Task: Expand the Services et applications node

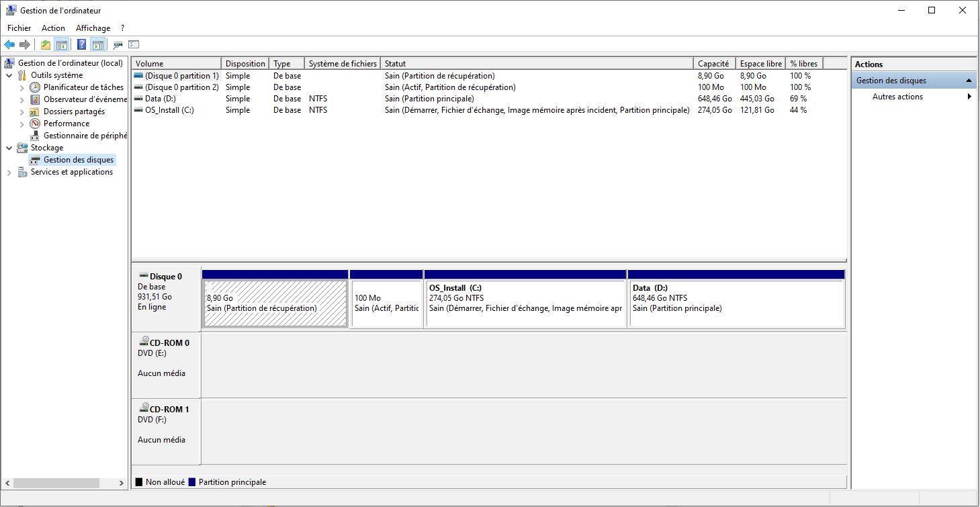Action: [9, 173]
